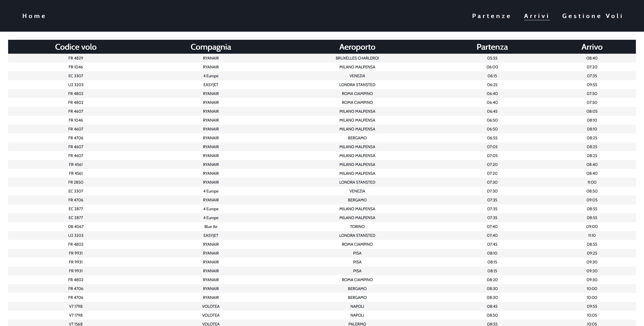Viewport: 644px width, 326px height.
Task: Select the Arrivi navigation item
Action: pyautogui.click(x=537, y=16)
